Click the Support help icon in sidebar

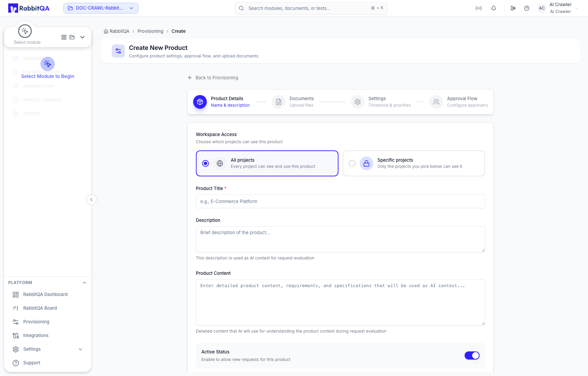click(16, 363)
